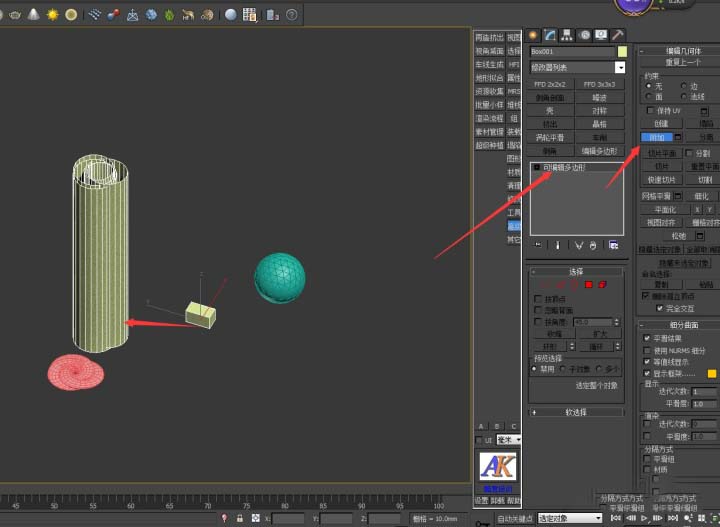Click the FFD 3x3x3 modifier button
720x527 pixels.
tap(599, 84)
